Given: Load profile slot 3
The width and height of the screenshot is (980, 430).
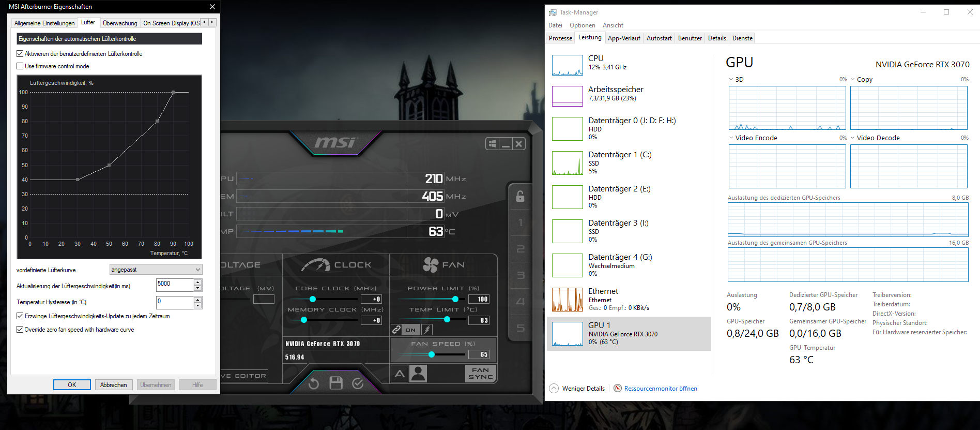Looking at the screenshot, I should [x=520, y=275].
